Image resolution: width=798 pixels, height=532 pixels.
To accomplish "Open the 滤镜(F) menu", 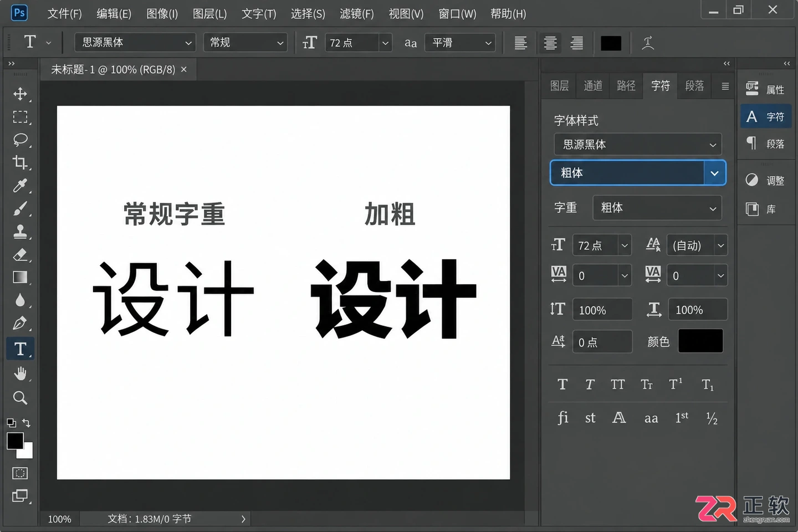I will tap(357, 14).
